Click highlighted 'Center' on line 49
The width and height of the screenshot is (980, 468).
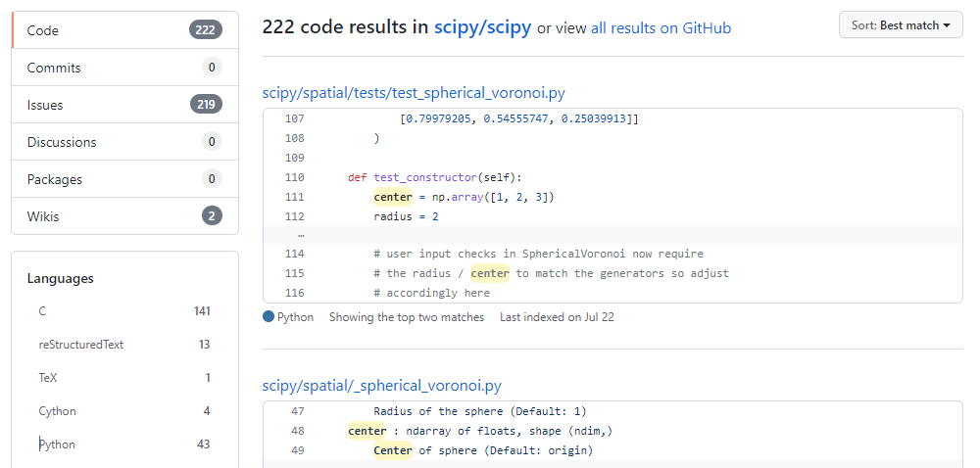pyautogui.click(x=393, y=450)
